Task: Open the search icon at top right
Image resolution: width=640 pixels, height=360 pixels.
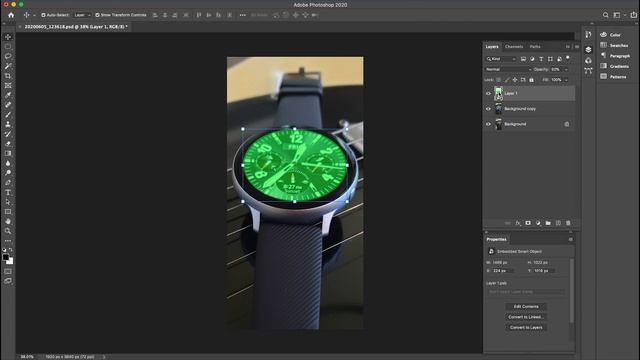Action: (x=606, y=15)
